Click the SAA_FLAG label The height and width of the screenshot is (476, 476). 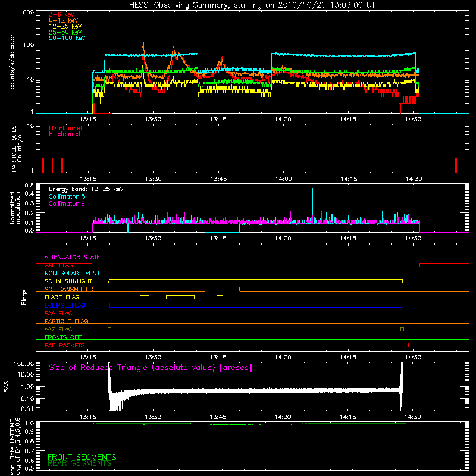(58, 313)
